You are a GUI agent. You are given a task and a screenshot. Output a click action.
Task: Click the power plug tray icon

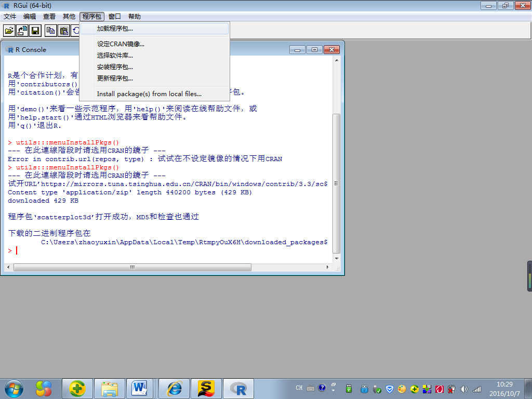point(451,389)
